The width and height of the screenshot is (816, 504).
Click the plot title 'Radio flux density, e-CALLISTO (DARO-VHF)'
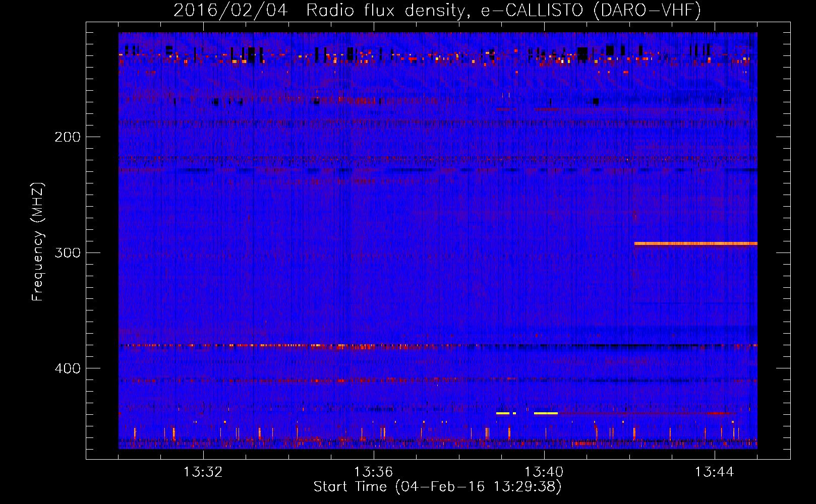tap(503, 11)
